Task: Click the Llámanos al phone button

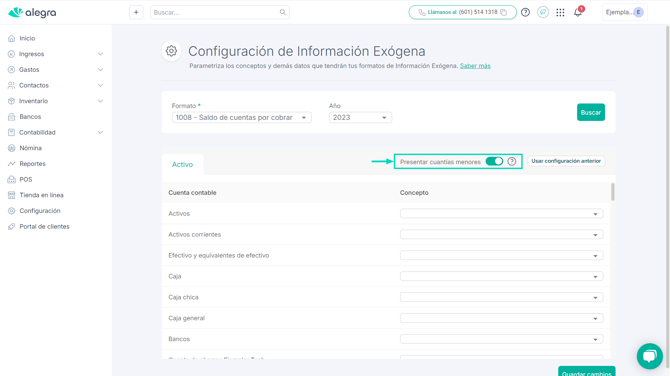Action: click(462, 12)
